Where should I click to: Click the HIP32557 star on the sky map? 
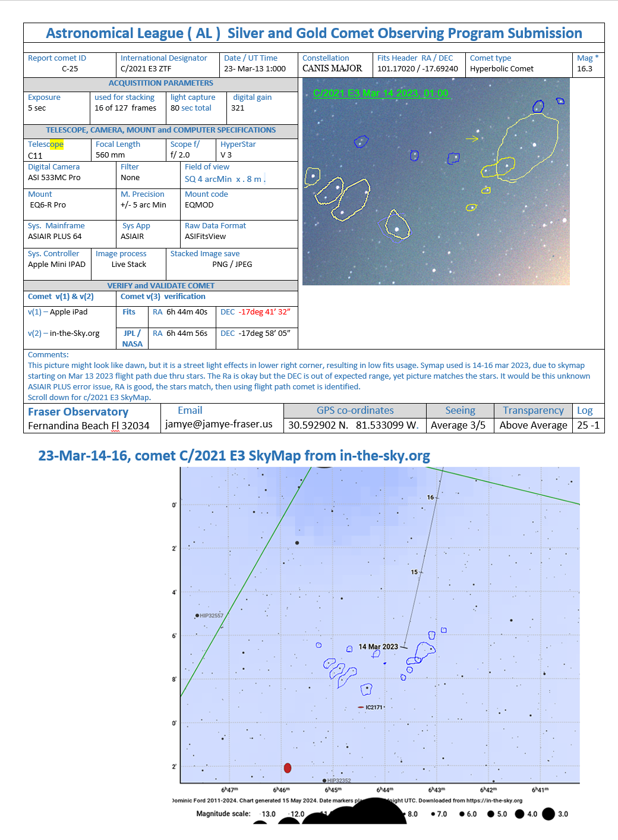(197, 616)
